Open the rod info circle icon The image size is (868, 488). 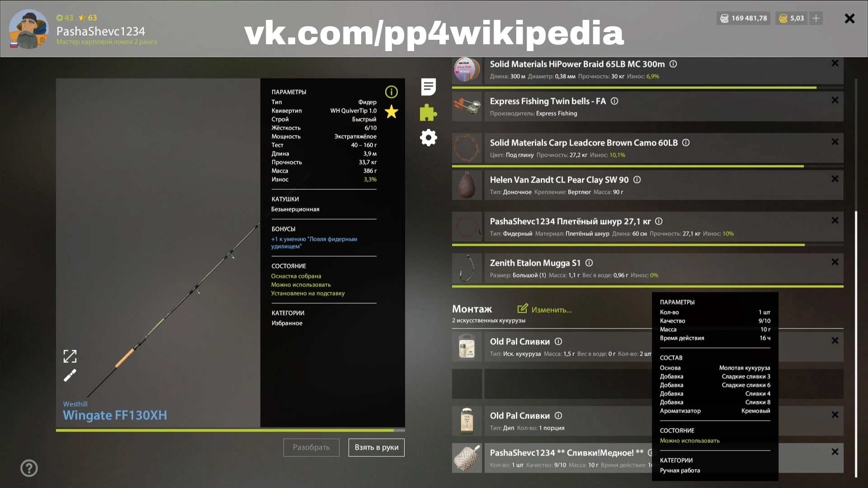pyautogui.click(x=391, y=92)
